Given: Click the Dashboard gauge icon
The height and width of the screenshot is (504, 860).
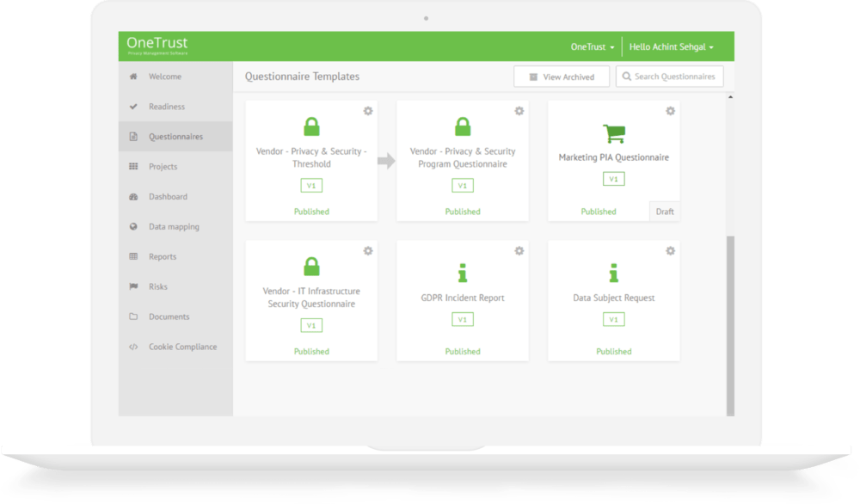Looking at the screenshot, I should pyautogui.click(x=133, y=196).
